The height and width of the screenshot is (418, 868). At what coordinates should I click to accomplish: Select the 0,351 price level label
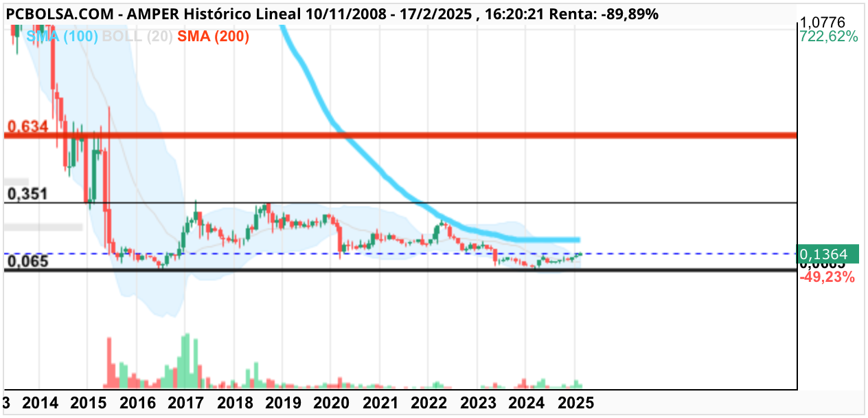[x=27, y=194]
